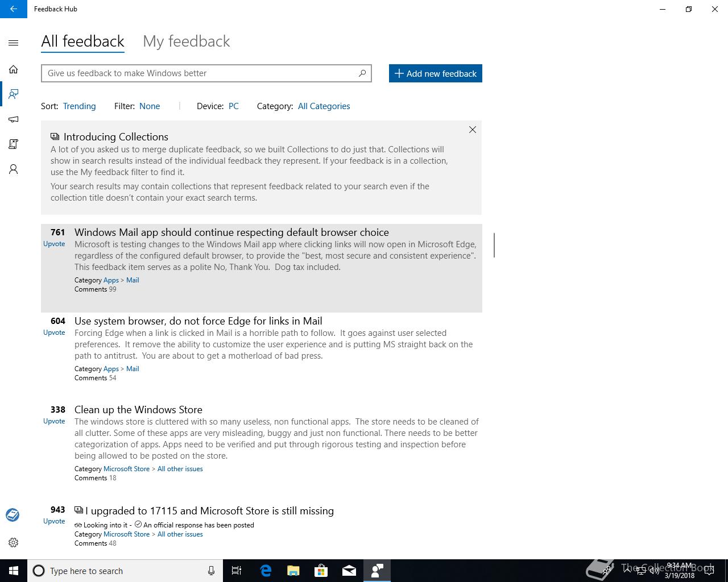Image resolution: width=728 pixels, height=582 pixels.
Task: Click 'Comments 54' text
Action: tap(96, 378)
